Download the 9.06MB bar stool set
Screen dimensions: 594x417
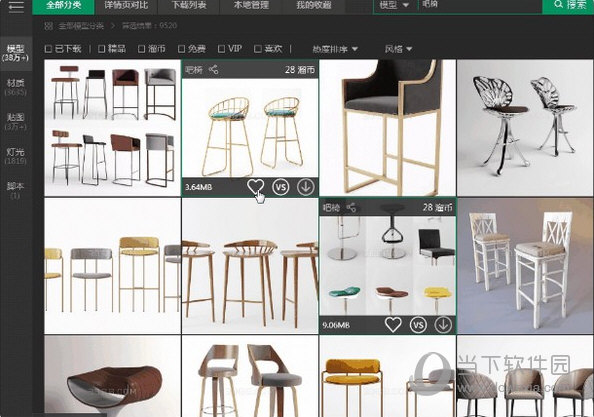[x=443, y=325]
